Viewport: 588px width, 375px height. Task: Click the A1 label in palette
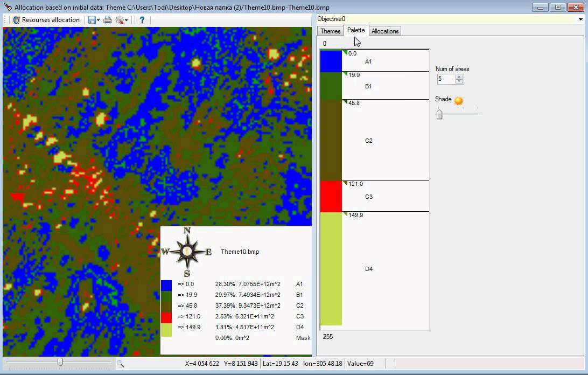[368, 61]
